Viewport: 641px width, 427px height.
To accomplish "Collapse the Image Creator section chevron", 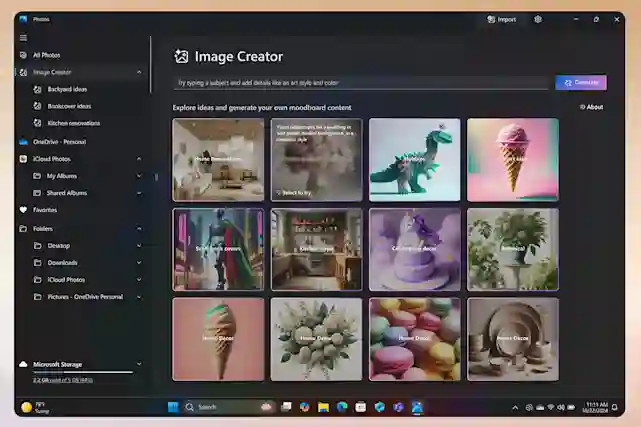I will coord(139,72).
